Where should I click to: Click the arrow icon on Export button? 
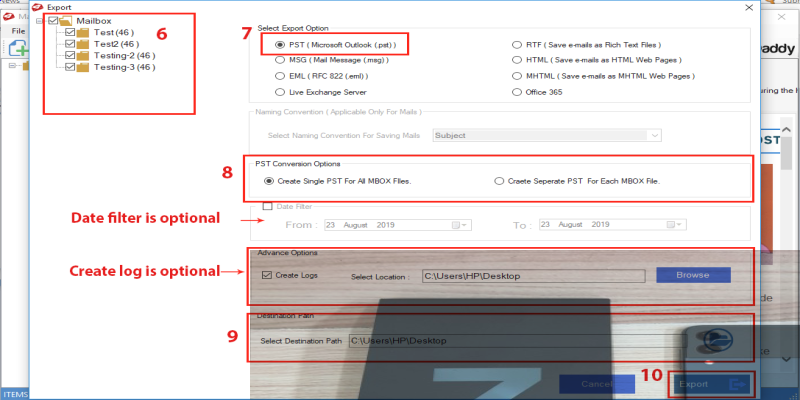point(736,384)
